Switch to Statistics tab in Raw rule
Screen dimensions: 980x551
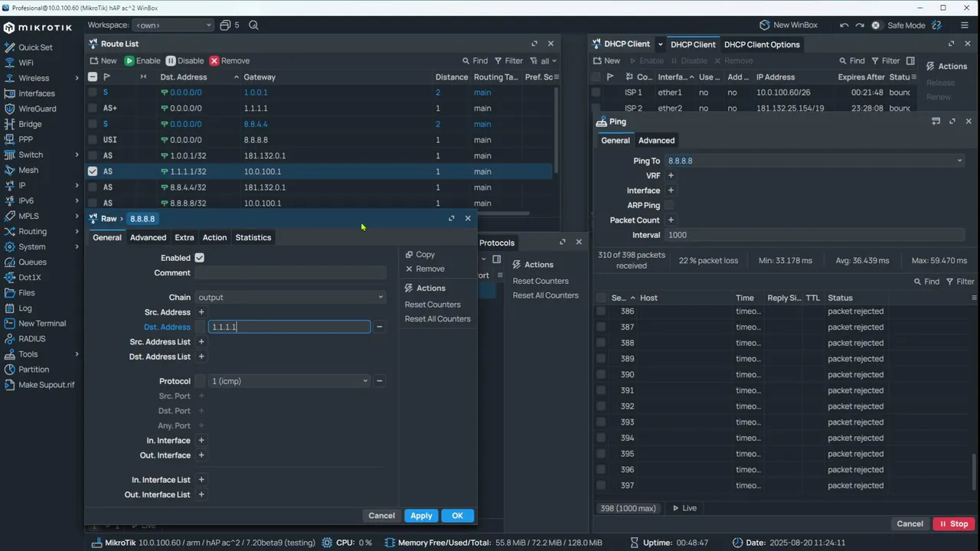pyautogui.click(x=253, y=237)
